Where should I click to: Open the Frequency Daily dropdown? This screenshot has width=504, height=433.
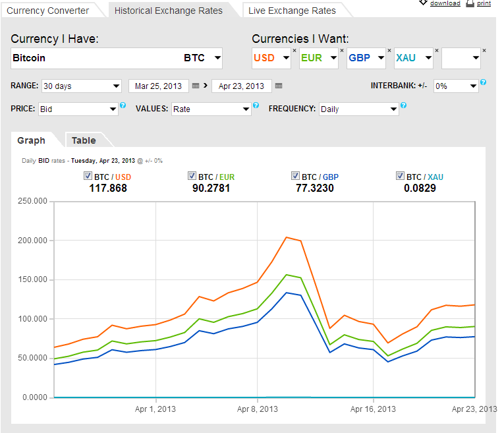coord(358,109)
